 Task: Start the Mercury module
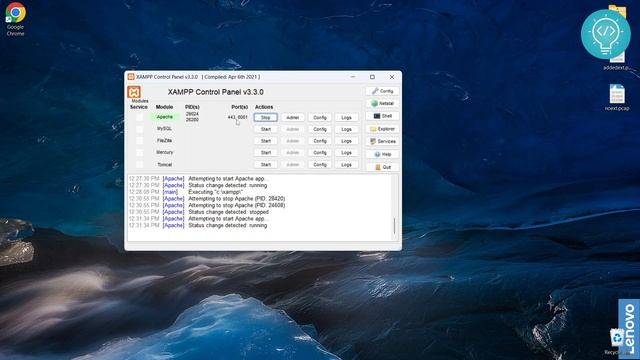point(266,152)
